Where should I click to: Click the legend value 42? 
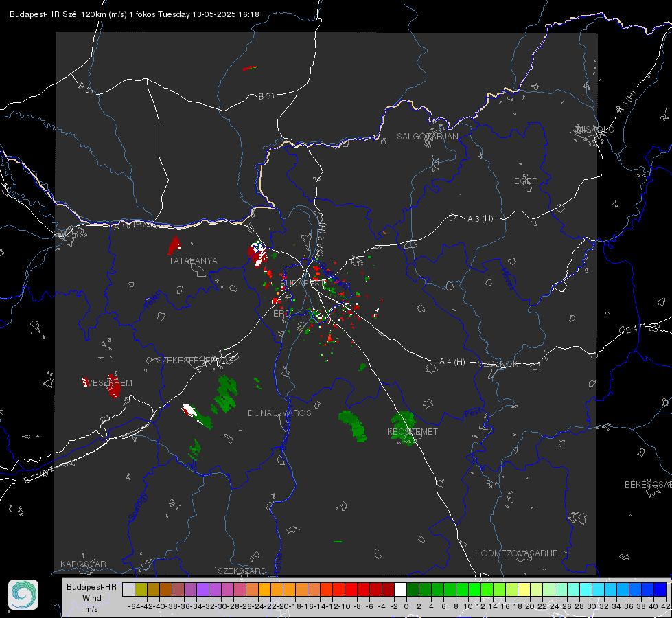[x=665, y=606]
